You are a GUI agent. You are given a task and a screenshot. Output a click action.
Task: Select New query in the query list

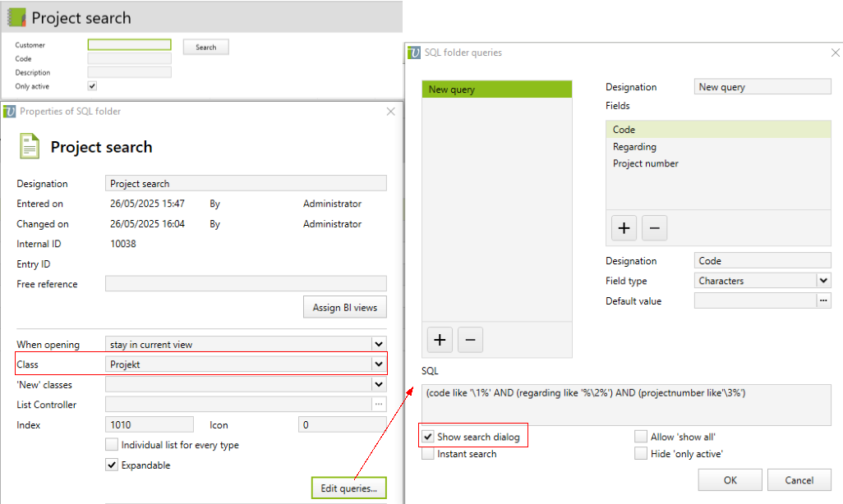point(496,89)
